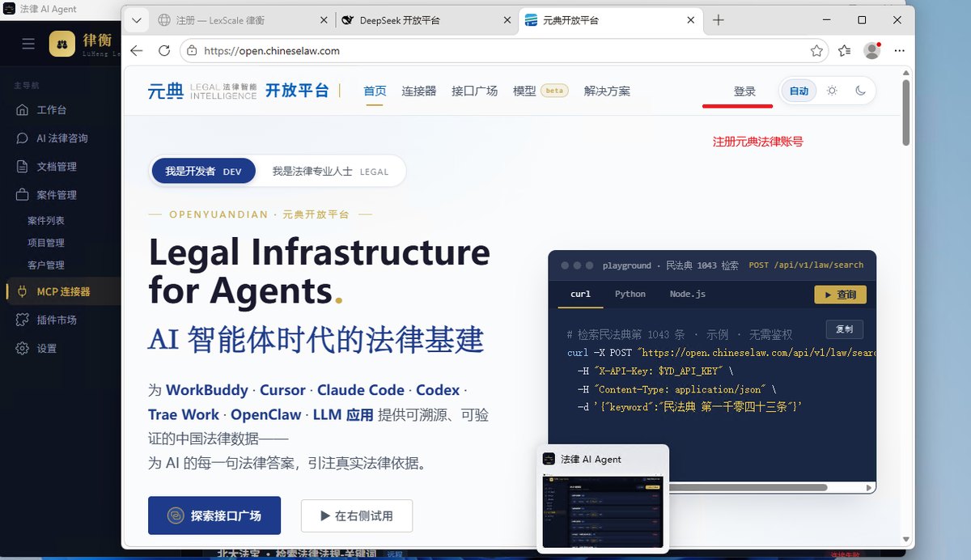Close the 元典开放平台 tab

tap(692, 20)
